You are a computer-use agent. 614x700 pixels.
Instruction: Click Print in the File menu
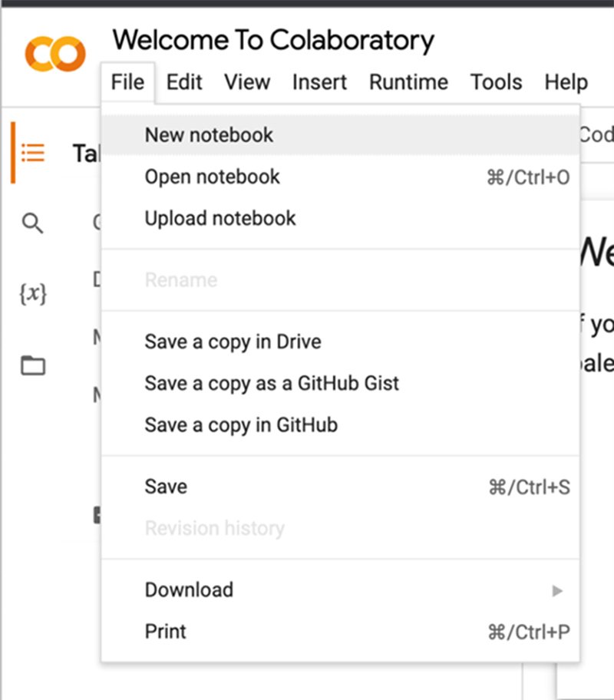[x=166, y=632]
